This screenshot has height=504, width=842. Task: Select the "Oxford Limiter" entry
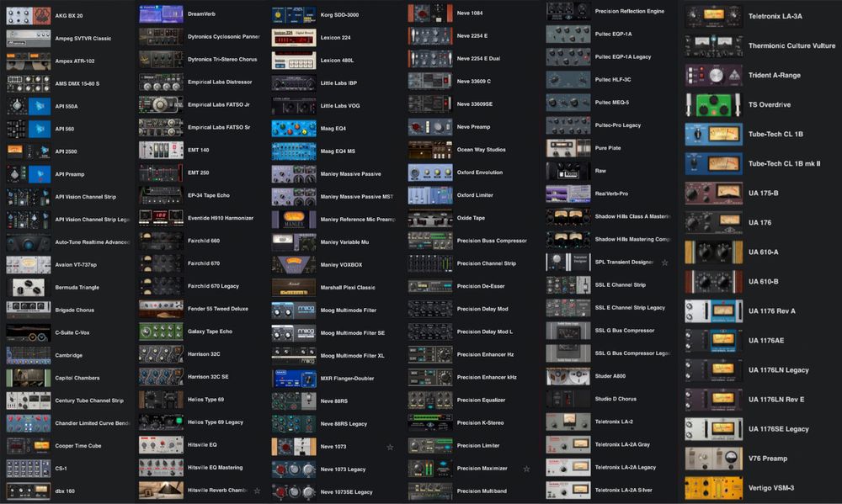475,195
